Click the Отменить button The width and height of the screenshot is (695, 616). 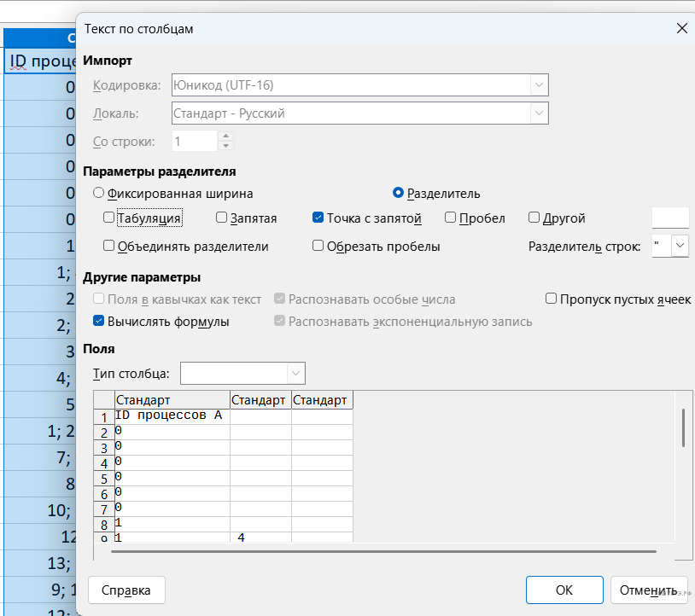pyautogui.click(x=648, y=590)
